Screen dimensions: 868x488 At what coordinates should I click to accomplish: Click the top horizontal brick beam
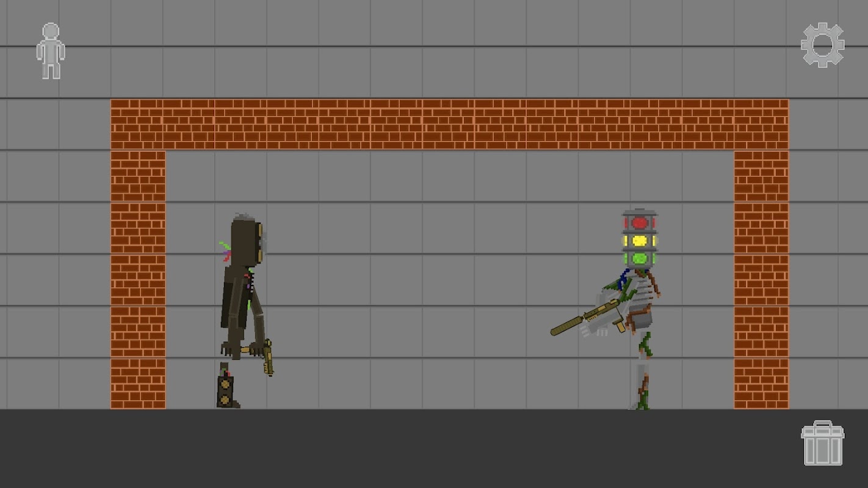tap(449, 124)
